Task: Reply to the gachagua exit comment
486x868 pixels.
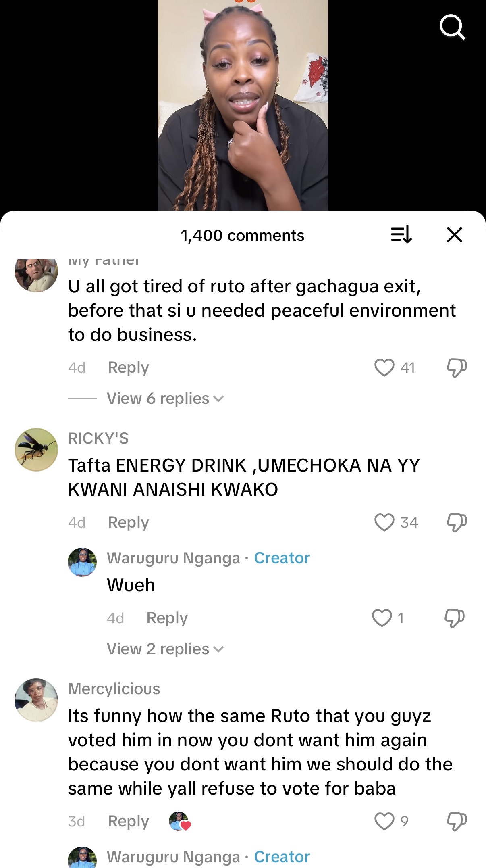Action: coord(128,367)
